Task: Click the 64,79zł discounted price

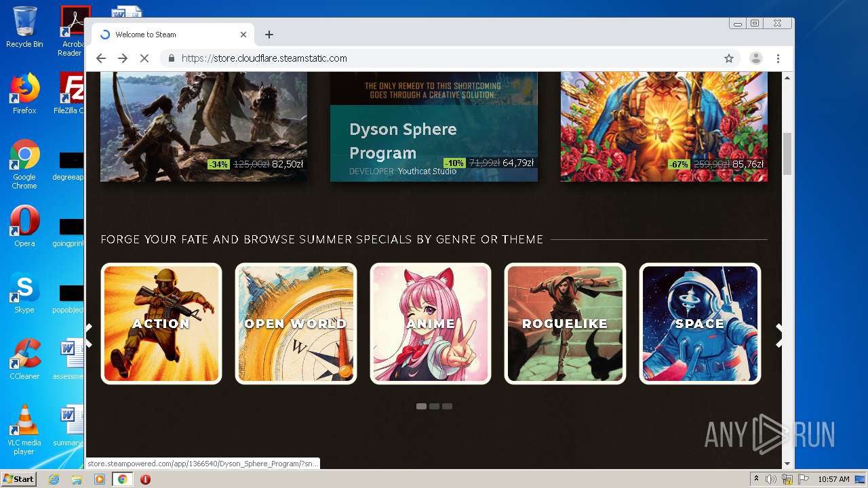Action: pos(518,163)
